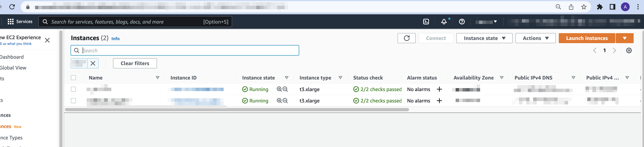Reload the browser page
Viewport: 644px width, 147px height.
(x=12, y=7)
